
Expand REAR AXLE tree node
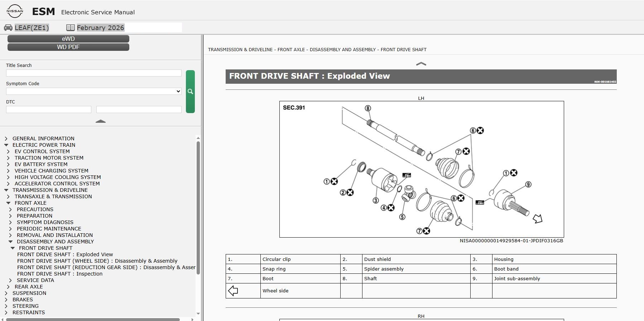point(8,287)
